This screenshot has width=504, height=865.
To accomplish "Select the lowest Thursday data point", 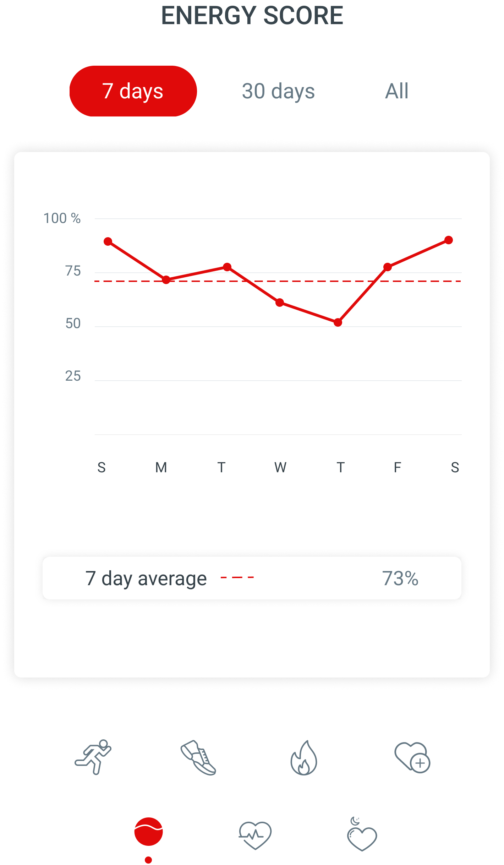I will (x=338, y=322).
